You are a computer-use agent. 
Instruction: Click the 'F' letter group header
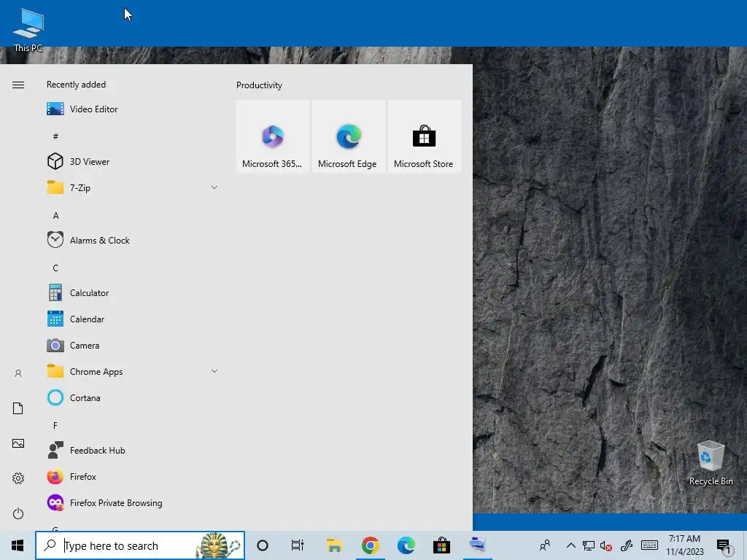(x=55, y=425)
